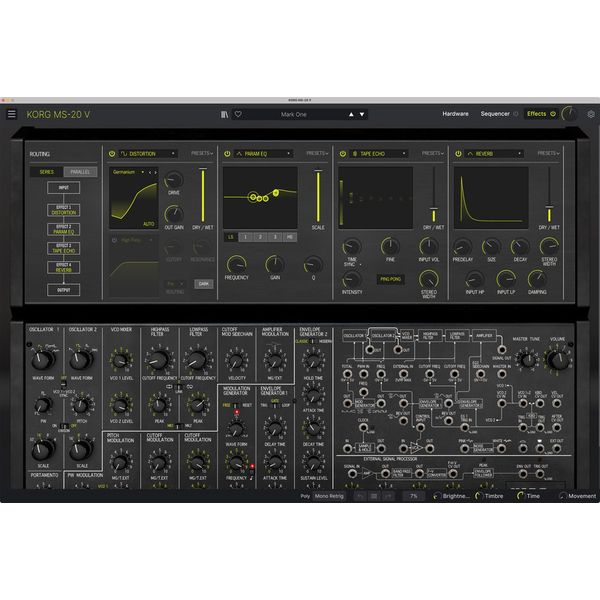The image size is (600, 600).
Task: Click the master Volume knob
Action: click(558, 360)
